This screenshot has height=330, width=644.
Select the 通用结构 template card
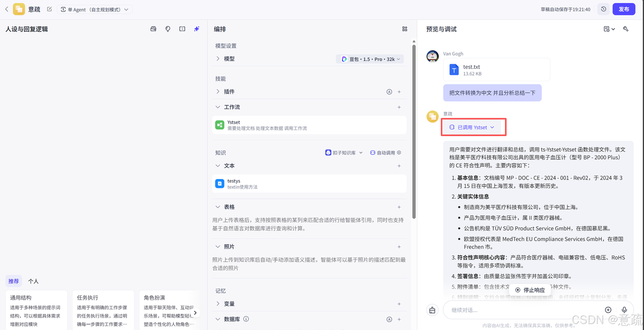[36, 310]
